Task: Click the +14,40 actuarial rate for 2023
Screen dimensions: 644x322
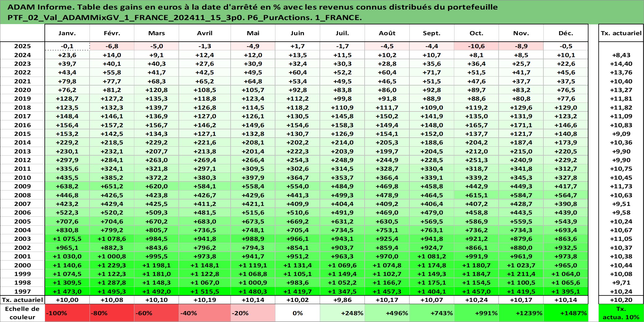Action: click(621, 64)
